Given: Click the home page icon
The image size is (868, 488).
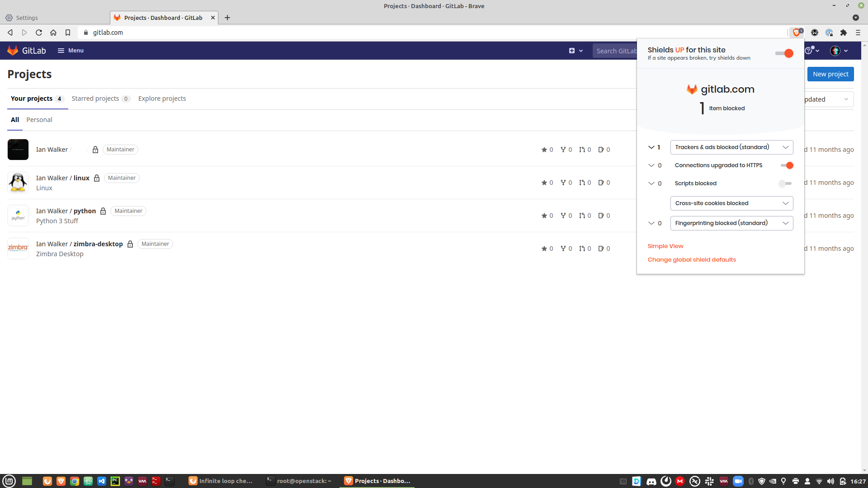Looking at the screenshot, I should [53, 33].
